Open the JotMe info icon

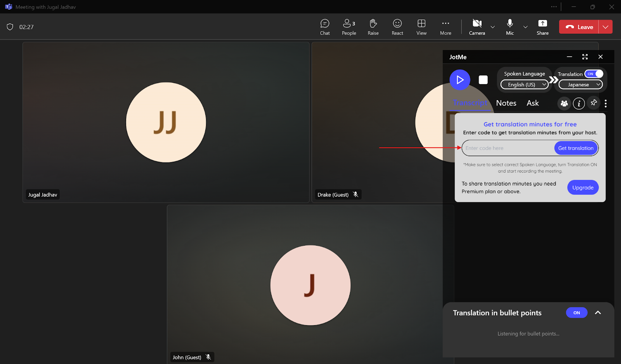pyautogui.click(x=579, y=103)
